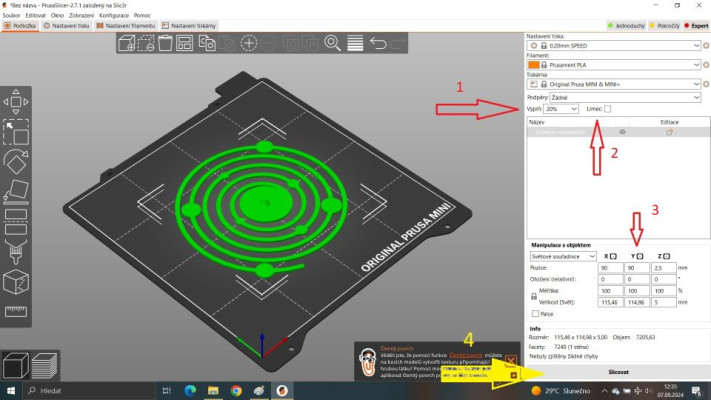This screenshot has height=400, width=711.
Task: Open Search with magnifier icon
Action: click(332, 44)
